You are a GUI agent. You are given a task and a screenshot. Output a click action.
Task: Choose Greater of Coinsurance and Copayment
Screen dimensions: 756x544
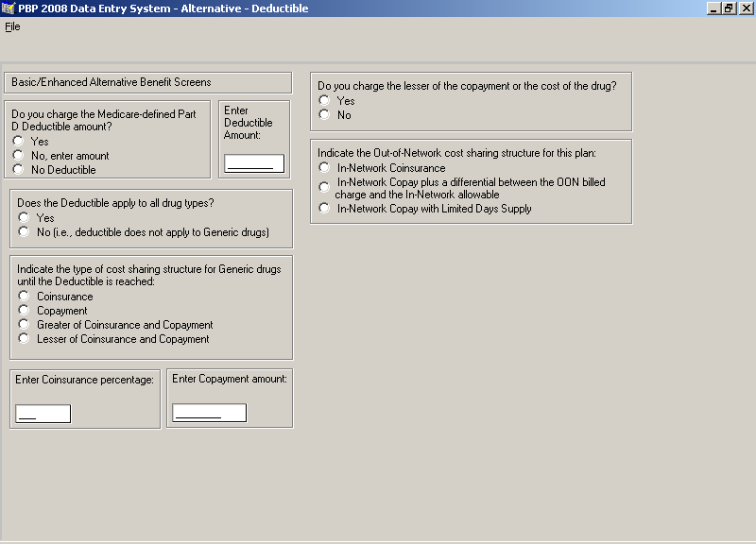24,324
